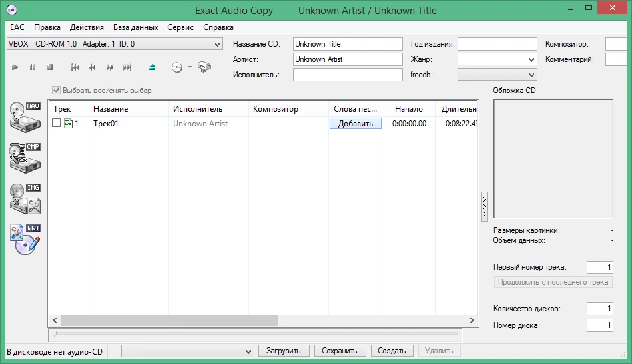The height and width of the screenshot is (364, 632).
Task: Click the WRI write CD icon
Action: point(25,239)
